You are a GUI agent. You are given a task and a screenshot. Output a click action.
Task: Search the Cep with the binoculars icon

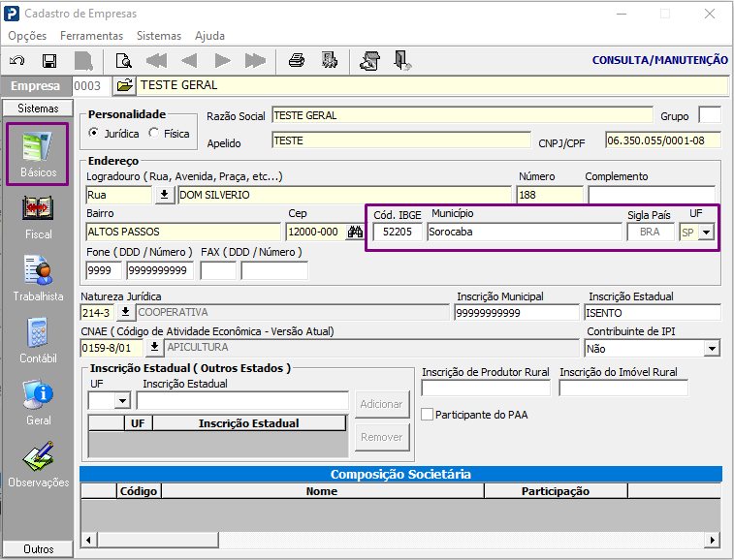click(355, 232)
